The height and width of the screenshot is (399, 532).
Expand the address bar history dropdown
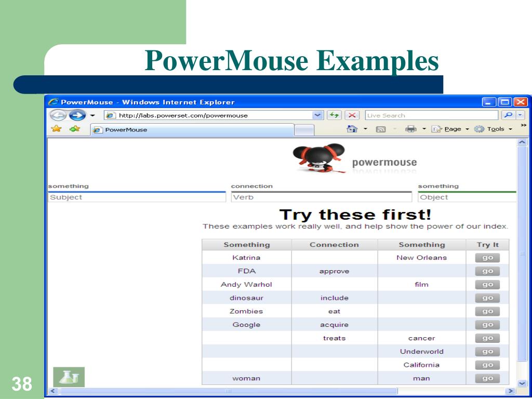click(317, 115)
